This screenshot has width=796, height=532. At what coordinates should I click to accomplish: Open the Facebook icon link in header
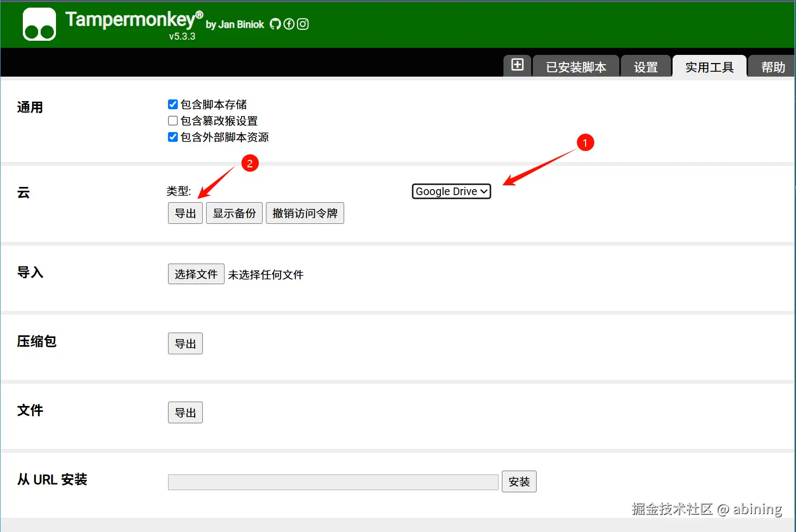coord(289,24)
